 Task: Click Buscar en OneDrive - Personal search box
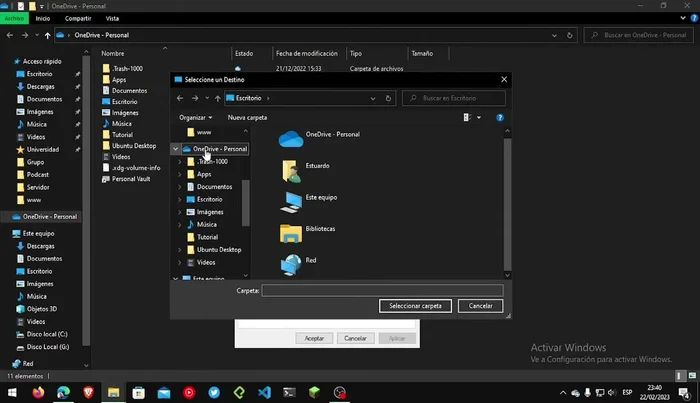point(640,35)
